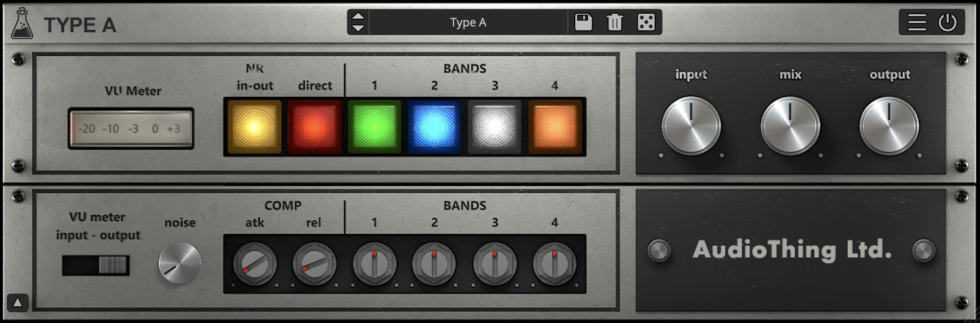This screenshot has height=323, width=980.
Task: Click the lower band 1 knob
Action: pos(374,264)
